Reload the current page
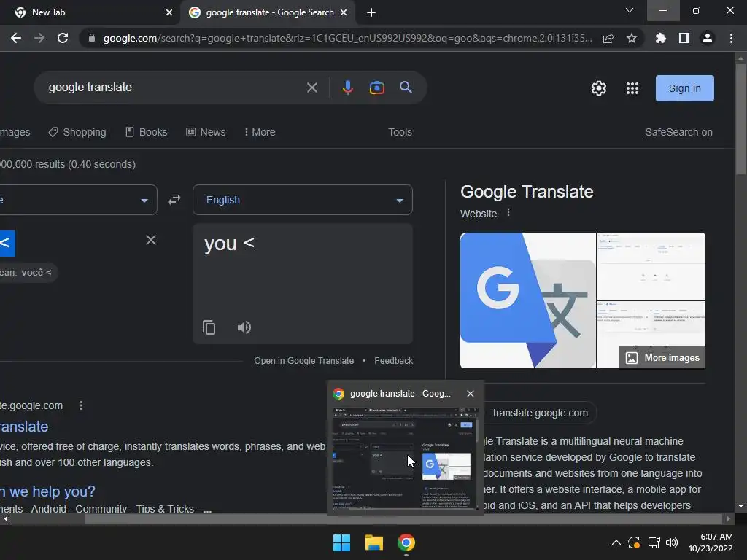This screenshot has width=747, height=560. tap(63, 38)
